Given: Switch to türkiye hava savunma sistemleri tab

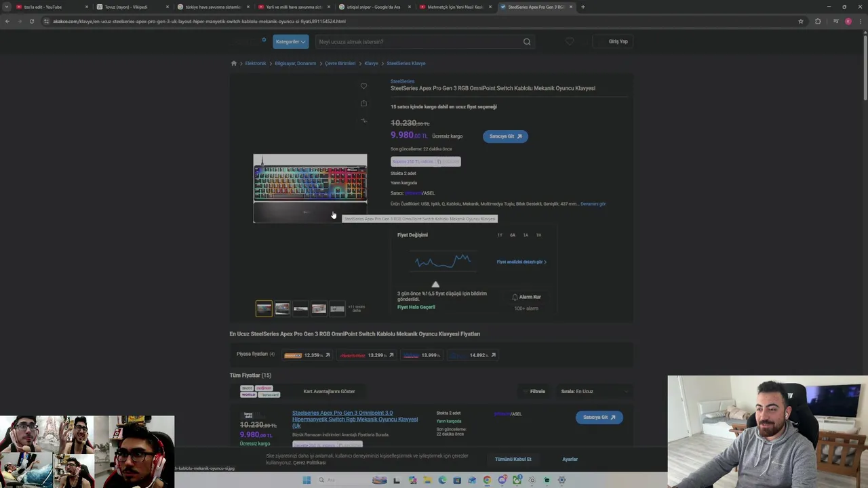Looking at the screenshot, I should coord(212,7).
